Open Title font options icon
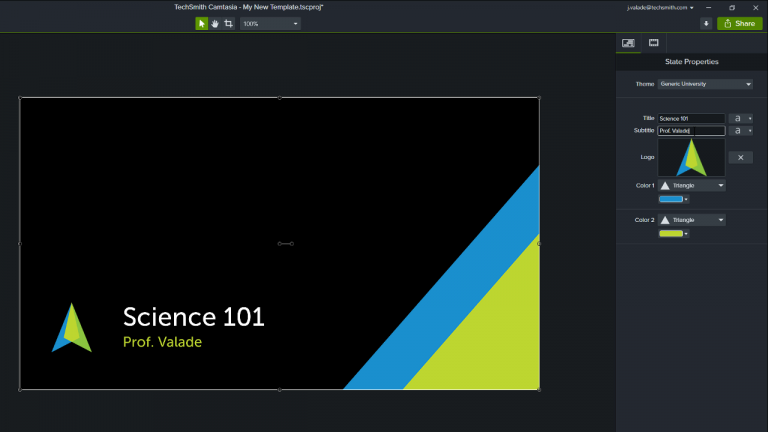768x432 pixels. (737, 119)
